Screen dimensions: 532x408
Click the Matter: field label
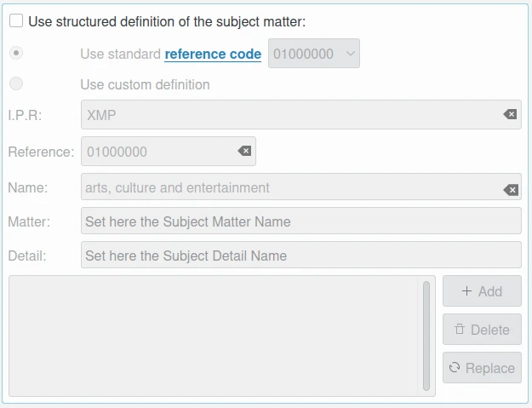[x=30, y=221]
